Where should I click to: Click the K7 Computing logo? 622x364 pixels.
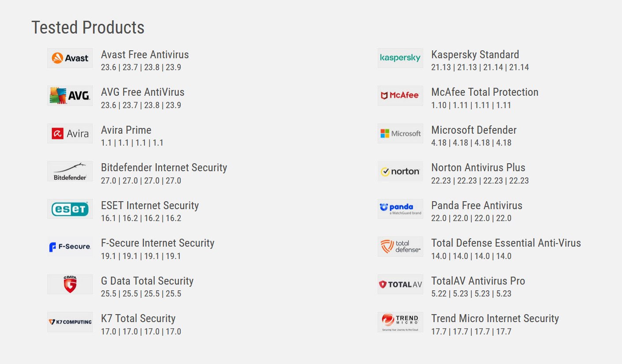(70, 322)
